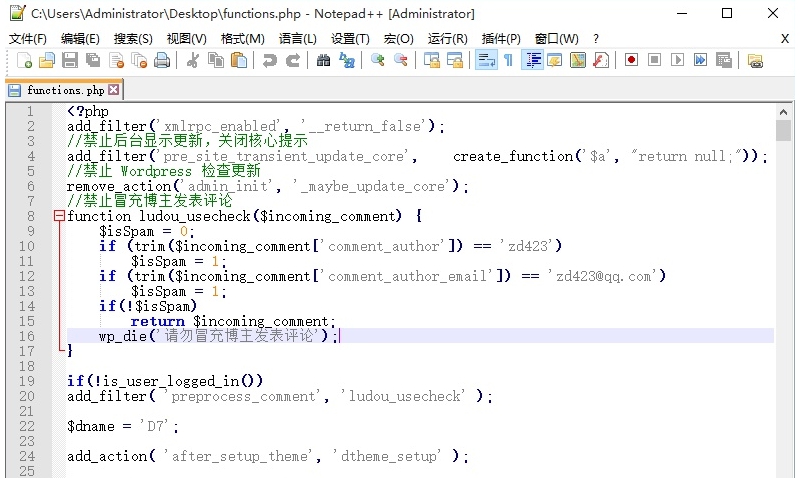Screen dimensions: 801x478
Task: Toggle the Word Wrap toolbar button
Action: 486,60
